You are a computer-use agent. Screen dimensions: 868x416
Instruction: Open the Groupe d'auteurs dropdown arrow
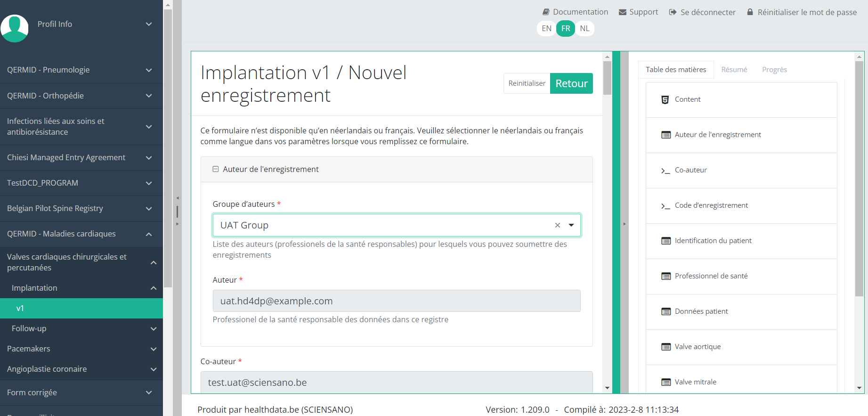[x=571, y=225]
